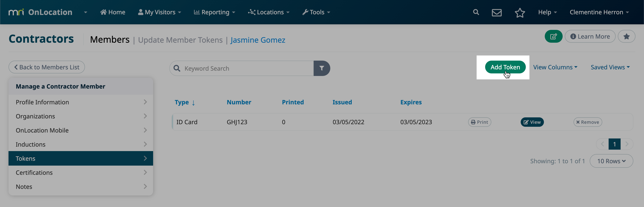Image resolution: width=644 pixels, height=207 pixels.
Task: Open Notes section
Action: click(81, 187)
